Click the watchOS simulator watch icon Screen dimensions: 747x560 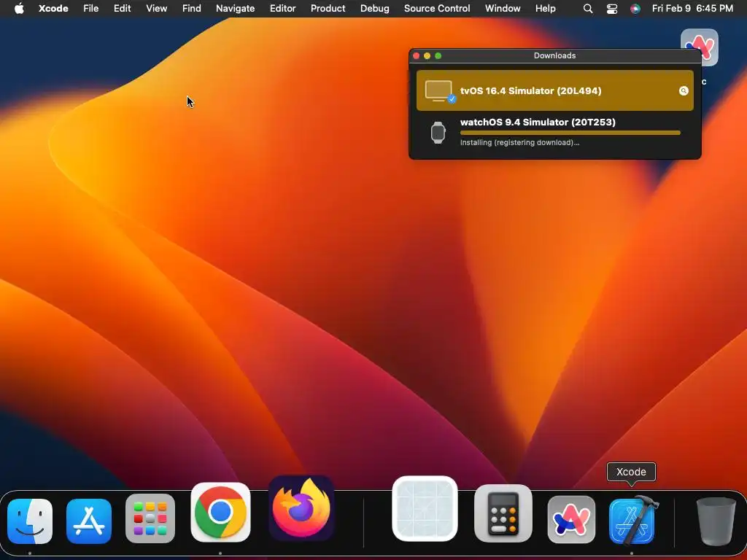[438, 133]
